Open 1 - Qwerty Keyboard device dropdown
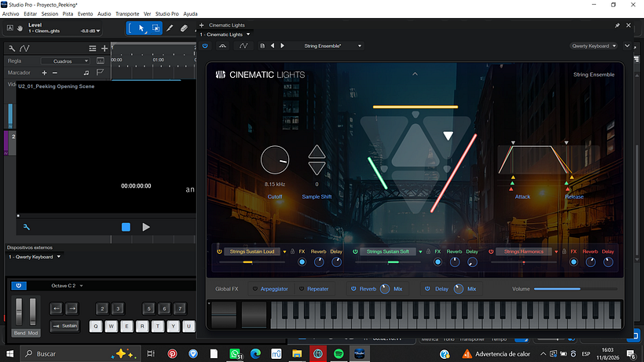Image resolution: width=644 pixels, height=362 pixels. pyautogui.click(x=59, y=257)
